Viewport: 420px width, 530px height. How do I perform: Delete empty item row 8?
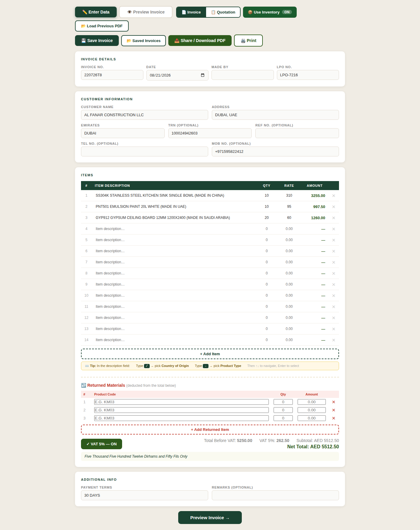(334, 274)
